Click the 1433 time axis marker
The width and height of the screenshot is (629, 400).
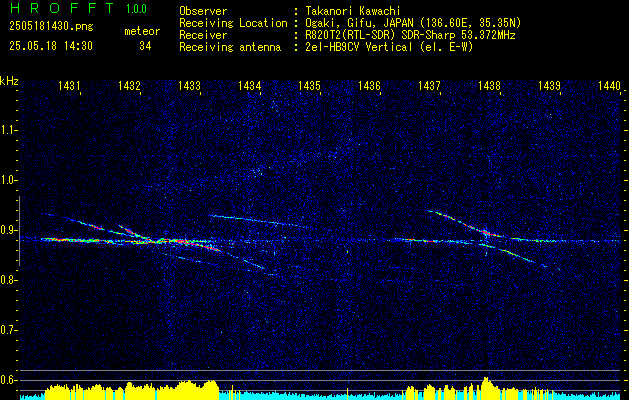pyautogui.click(x=189, y=85)
